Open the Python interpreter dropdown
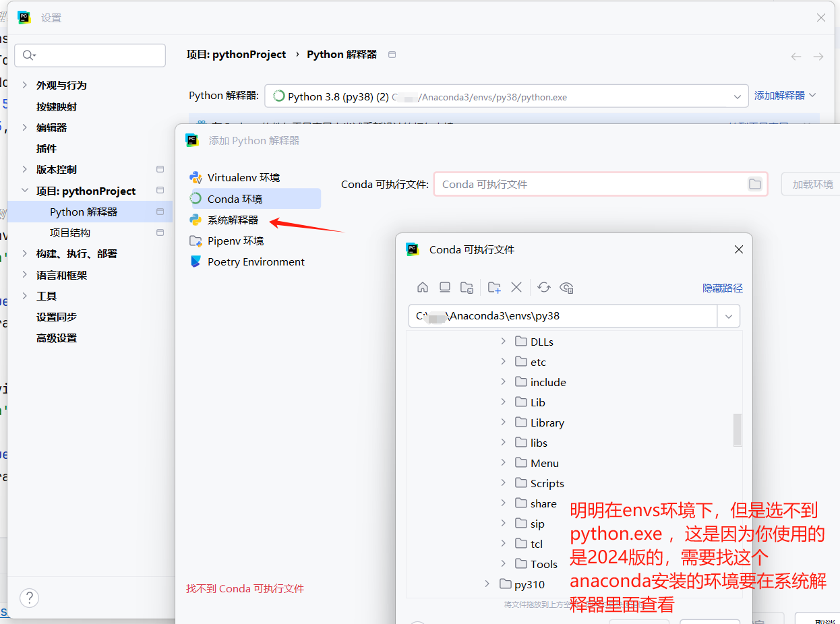The image size is (840, 624). click(738, 96)
